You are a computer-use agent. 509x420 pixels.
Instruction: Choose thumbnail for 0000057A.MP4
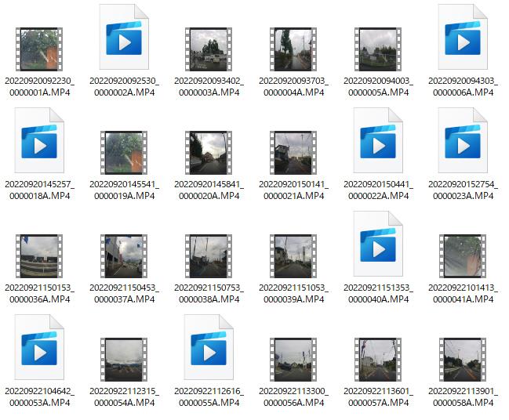(378, 360)
